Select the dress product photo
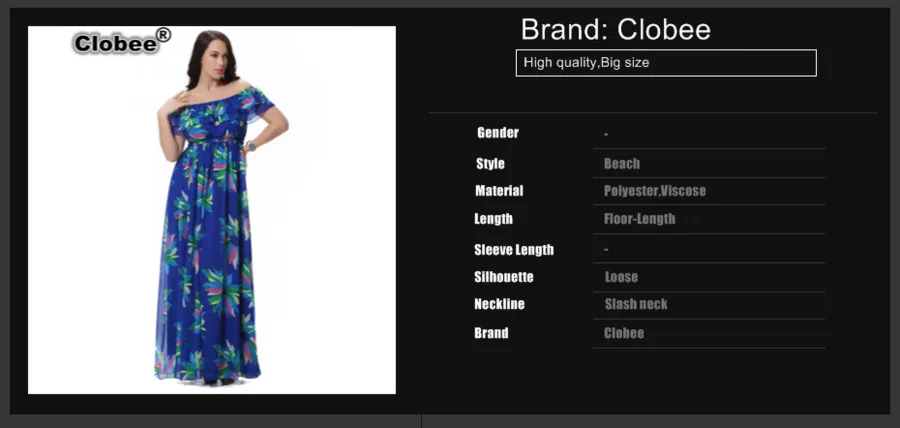Image resolution: width=900 pixels, height=428 pixels. tap(212, 210)
